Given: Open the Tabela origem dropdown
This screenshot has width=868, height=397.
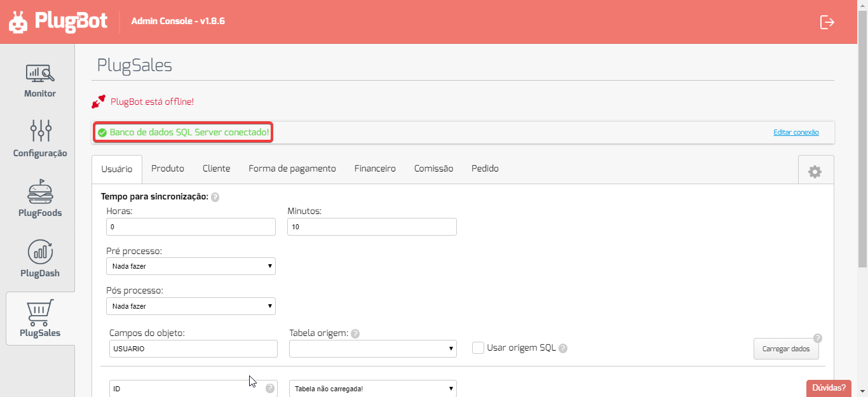Looking at the screenshot, I should pos(373,349).
